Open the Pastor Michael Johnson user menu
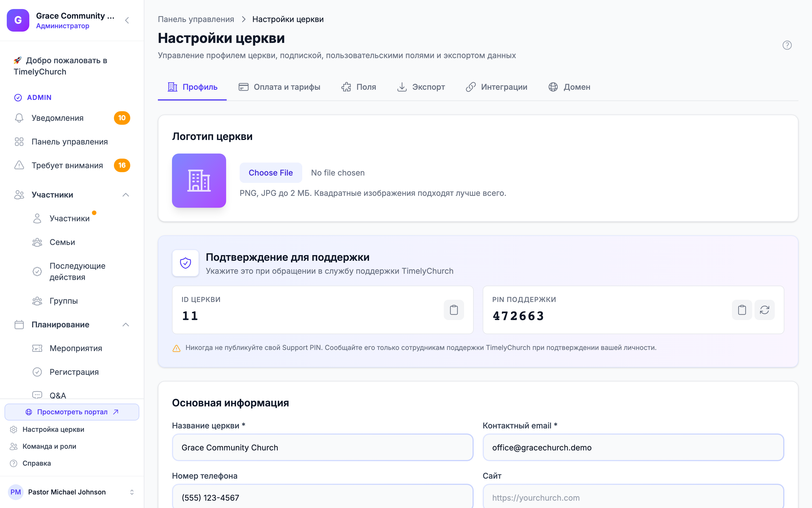Image resolution: width=812 pixels, height=508 pixels. 72,492
